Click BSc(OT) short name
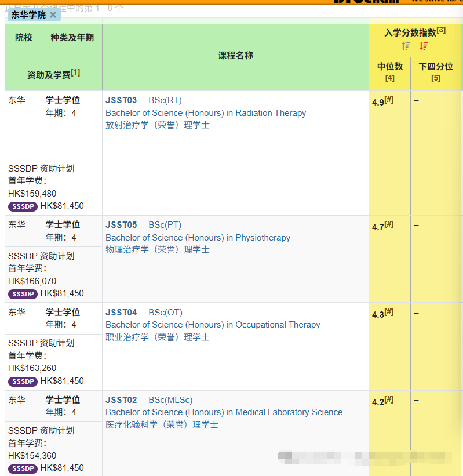 point(165,313)
